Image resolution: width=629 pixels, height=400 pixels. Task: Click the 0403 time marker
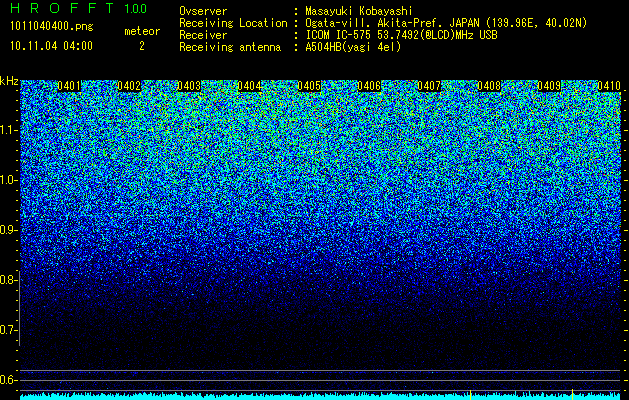click(x=189, y=86)
